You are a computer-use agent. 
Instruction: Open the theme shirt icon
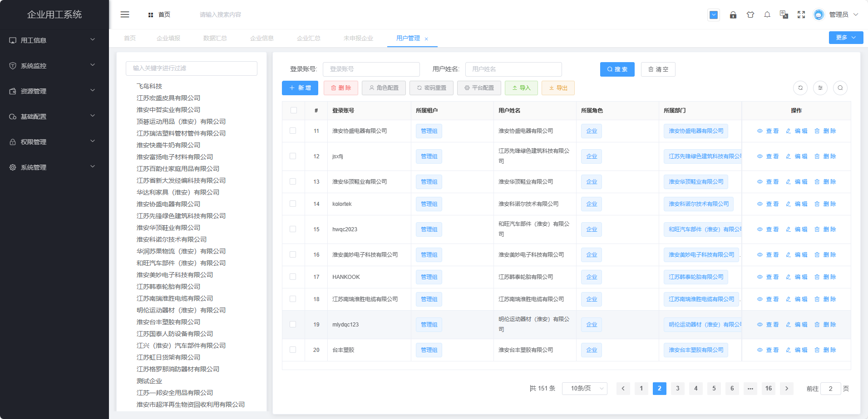coord(750,15)
